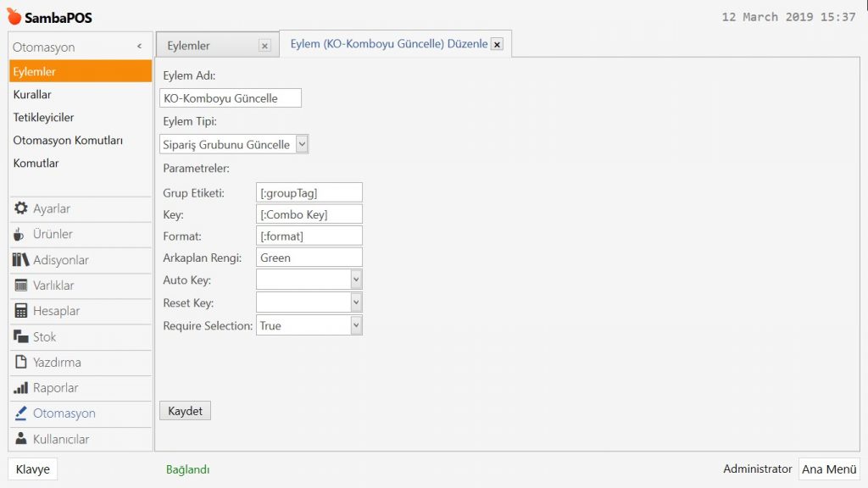The height and width of the screenshot is (488, 868).
Task: Open the Auto Key dropdown
Action: pyautogui.click(x=356, y=280)
